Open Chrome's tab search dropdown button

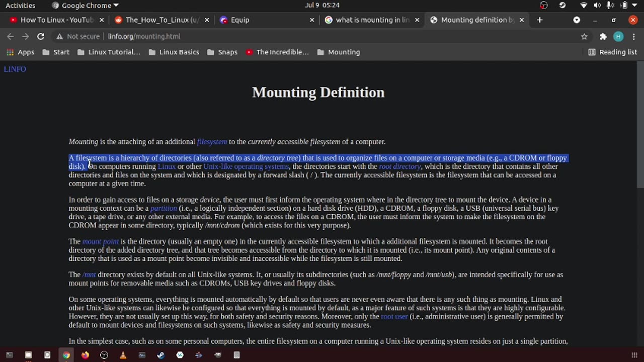click(577, 20)
